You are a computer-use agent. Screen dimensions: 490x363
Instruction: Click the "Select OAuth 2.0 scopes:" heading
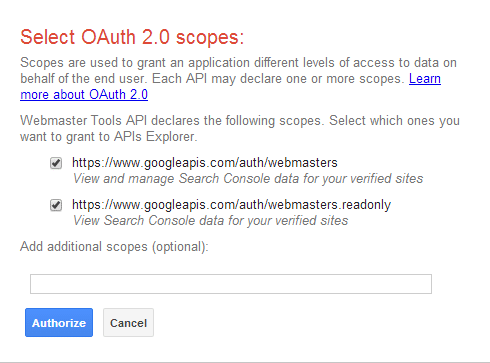click(x=132, y=37)
